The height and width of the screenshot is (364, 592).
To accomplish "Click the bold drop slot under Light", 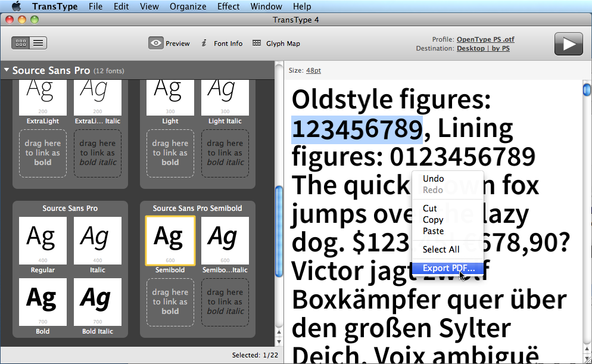I will 170,153.
